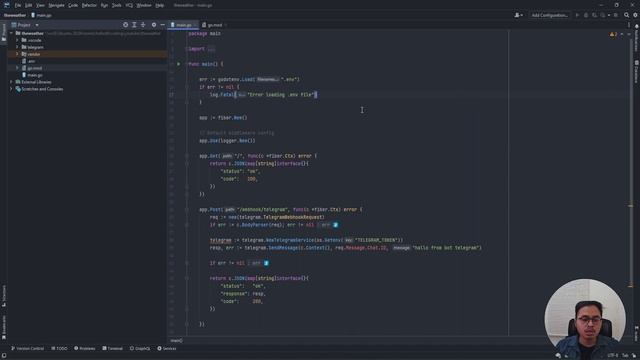640x360 pixels.
Task: Expand the folded import block
Action: pyautogui.click(x=211, y=49)
